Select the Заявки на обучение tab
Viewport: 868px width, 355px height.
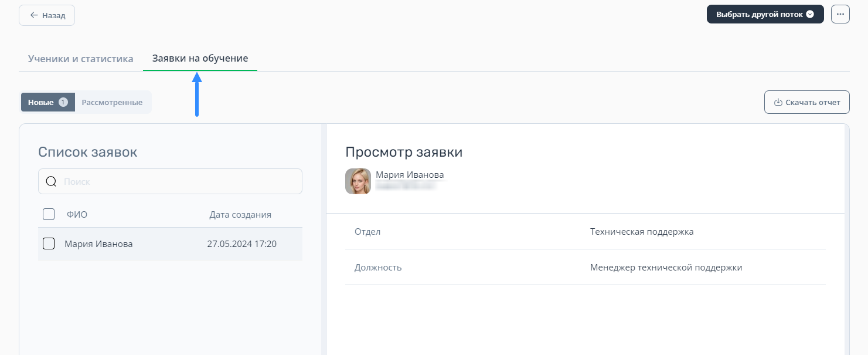(200, 59)
